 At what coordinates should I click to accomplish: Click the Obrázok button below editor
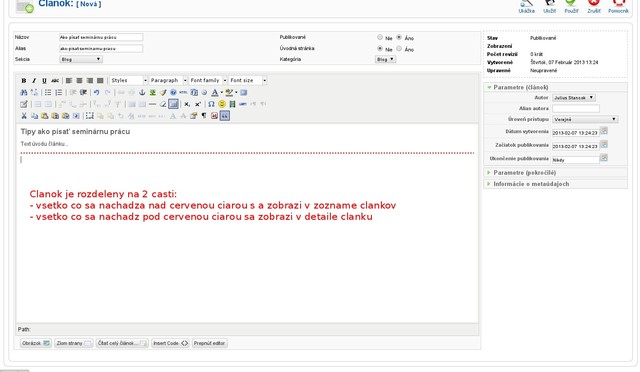click(36, 343)
